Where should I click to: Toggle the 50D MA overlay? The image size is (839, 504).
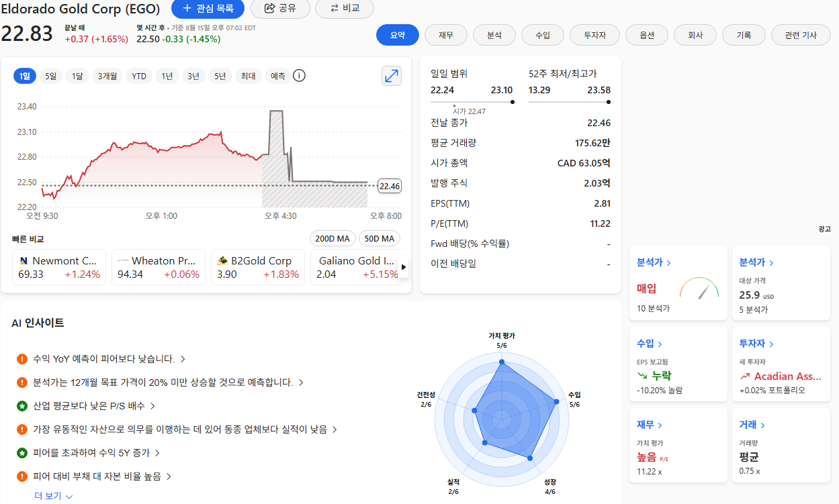(x=380, y=239)
